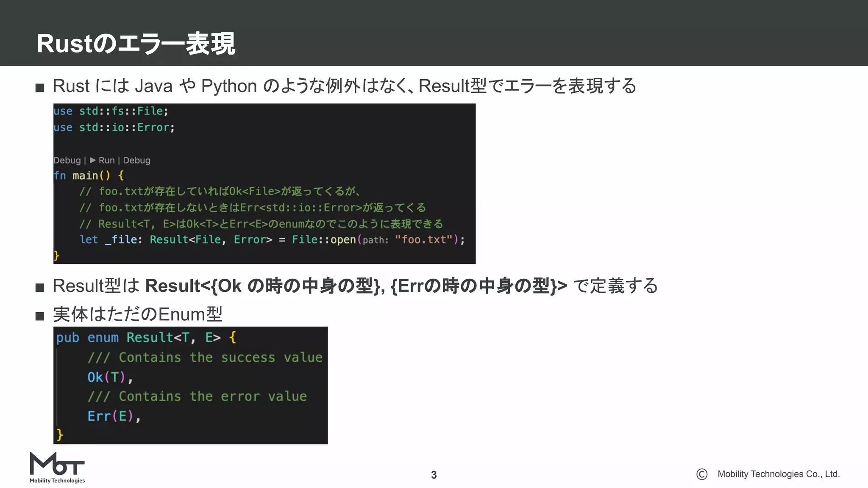Click the comment about Ok<File> being returned
The height and width of the screenshot is (488, 868).
[220, 191]
